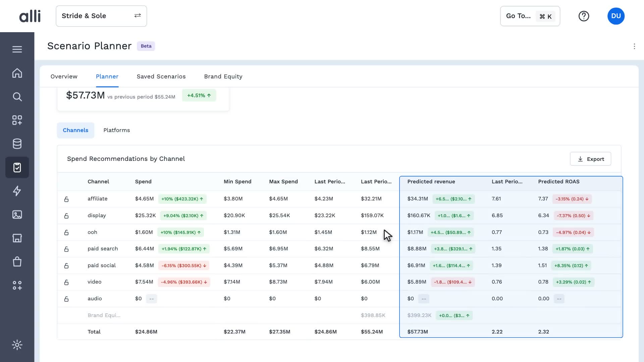Open the Go To command search
The height and width of the screenshot is (362, 644).
point(530,16)
